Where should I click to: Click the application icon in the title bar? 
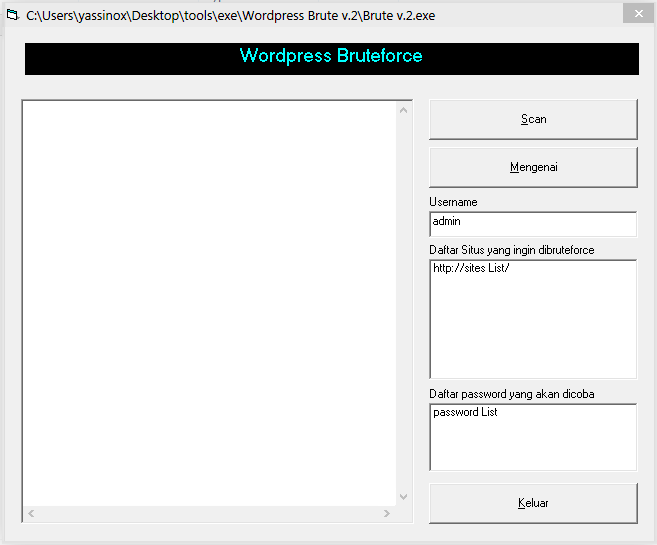(x=13, y=15)
